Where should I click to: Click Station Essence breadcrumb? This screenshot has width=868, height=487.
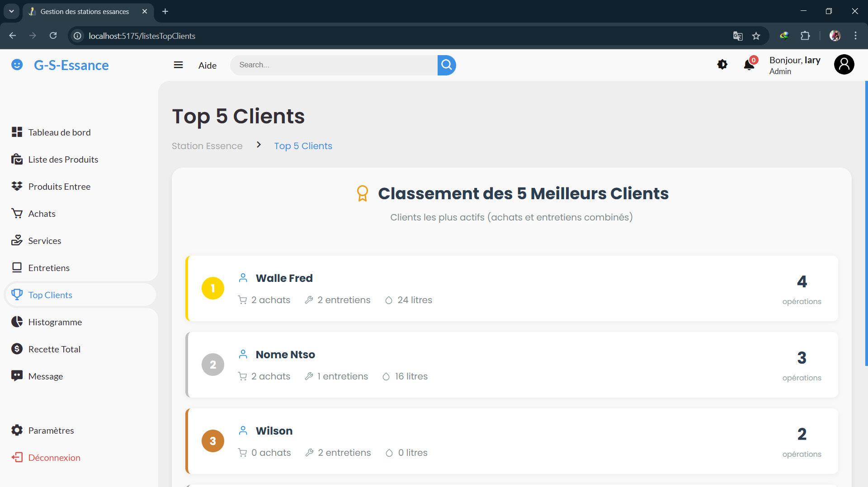click(x=207, y=146)
